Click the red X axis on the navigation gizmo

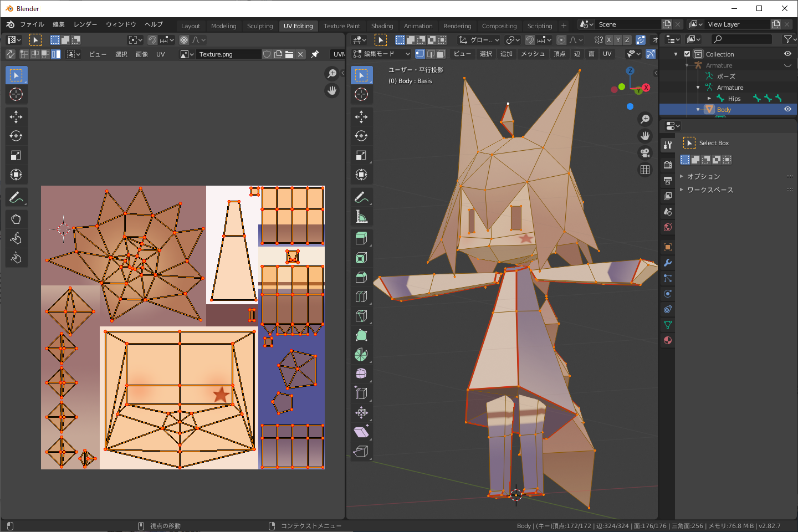(646, 88)
